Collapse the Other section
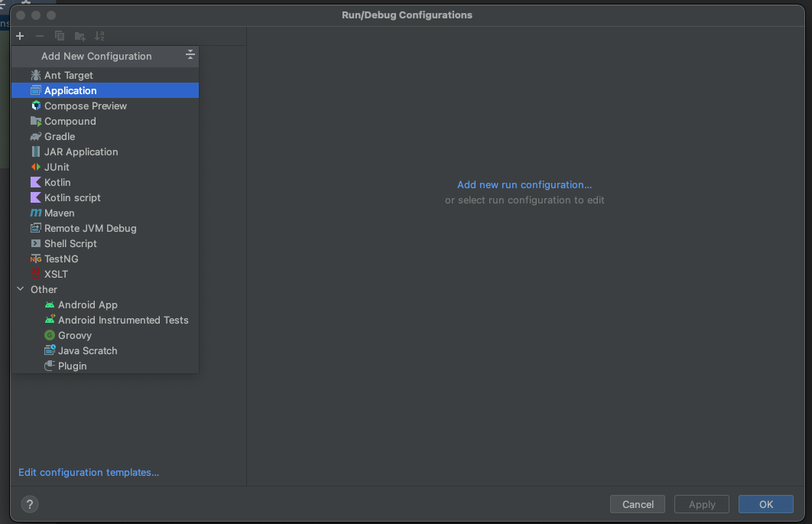Image resolution: width=812 pixels, height=524 pixels. coord(20,289)
